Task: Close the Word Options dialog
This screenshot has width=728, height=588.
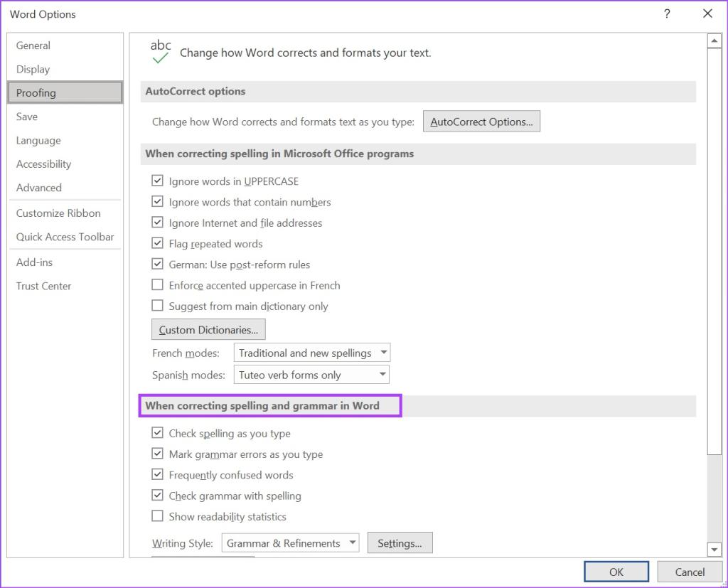Action: click(x=707, y=14)
